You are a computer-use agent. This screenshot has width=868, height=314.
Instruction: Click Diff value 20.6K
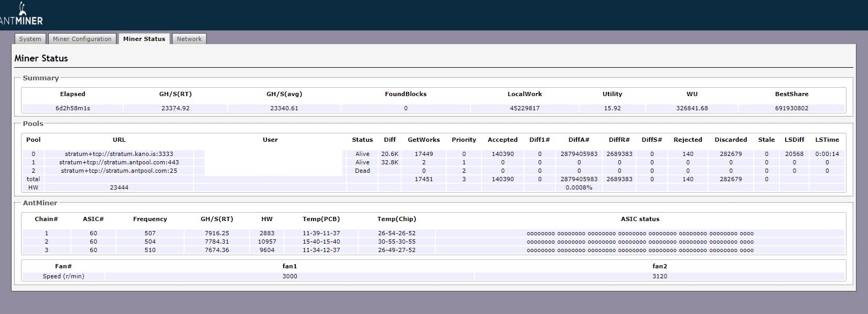pos(390,154)
